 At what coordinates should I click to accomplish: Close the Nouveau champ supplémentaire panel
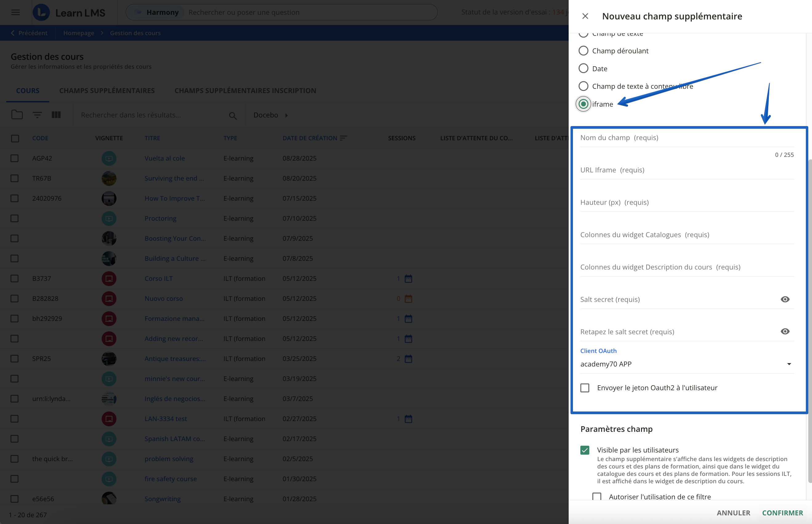pyautogui.click(x=585, y=16)
